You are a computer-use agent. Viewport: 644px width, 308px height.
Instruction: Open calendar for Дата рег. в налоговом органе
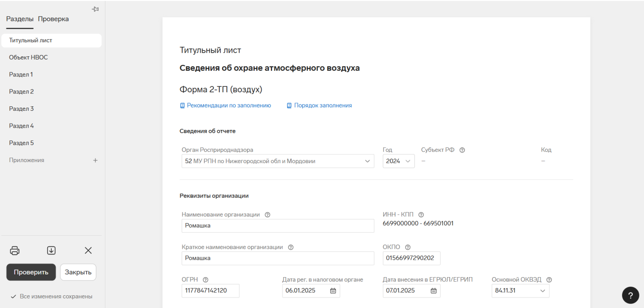pyautogui.click(x=332, y=291)
